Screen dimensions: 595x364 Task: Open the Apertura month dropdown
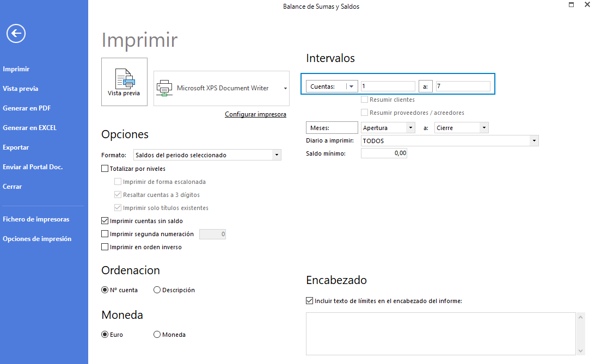[410, 128]
